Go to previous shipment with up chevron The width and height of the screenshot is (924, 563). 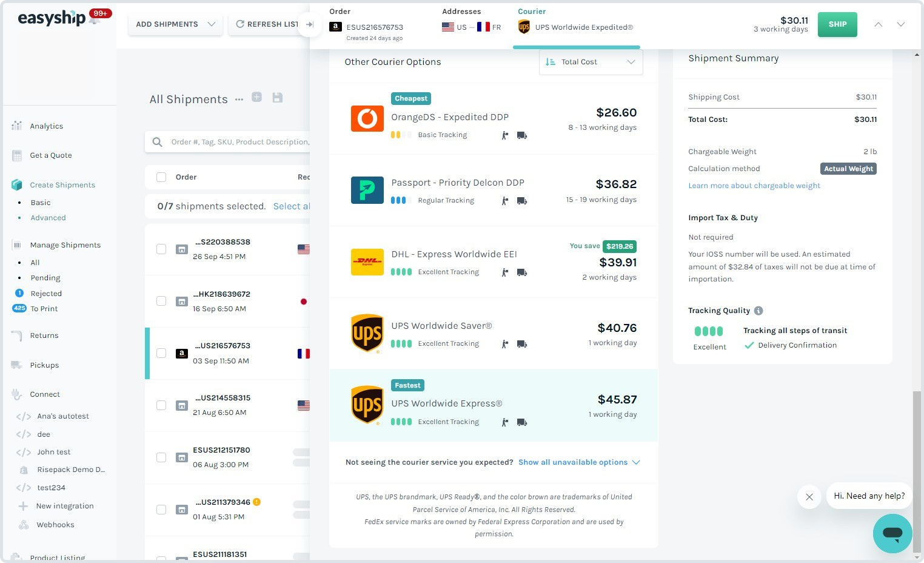[x=878, y=24]
